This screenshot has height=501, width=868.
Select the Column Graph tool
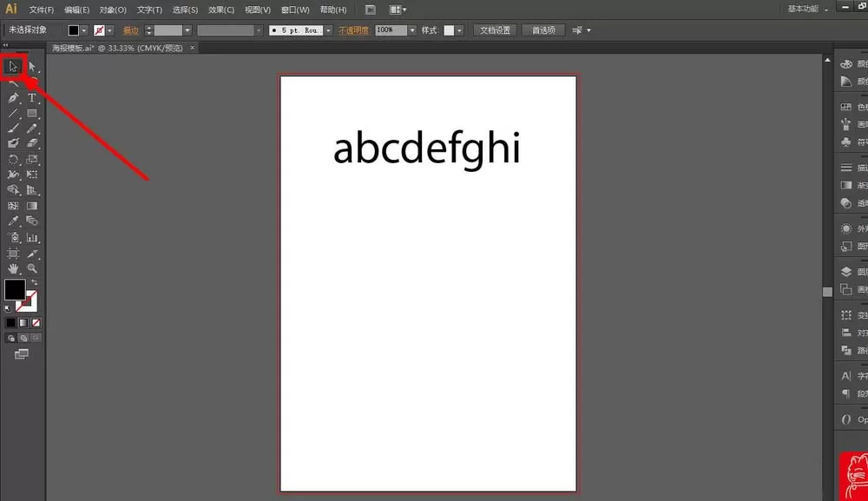coord(32,238)
